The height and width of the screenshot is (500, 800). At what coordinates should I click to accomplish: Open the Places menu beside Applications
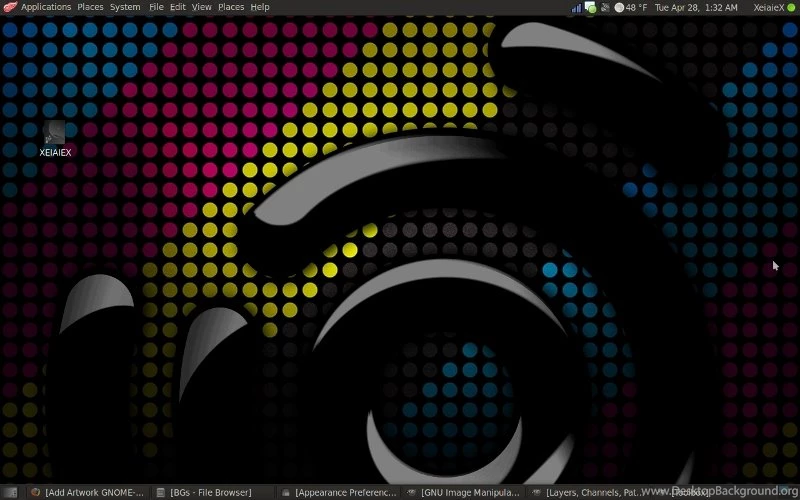(91, 7)
